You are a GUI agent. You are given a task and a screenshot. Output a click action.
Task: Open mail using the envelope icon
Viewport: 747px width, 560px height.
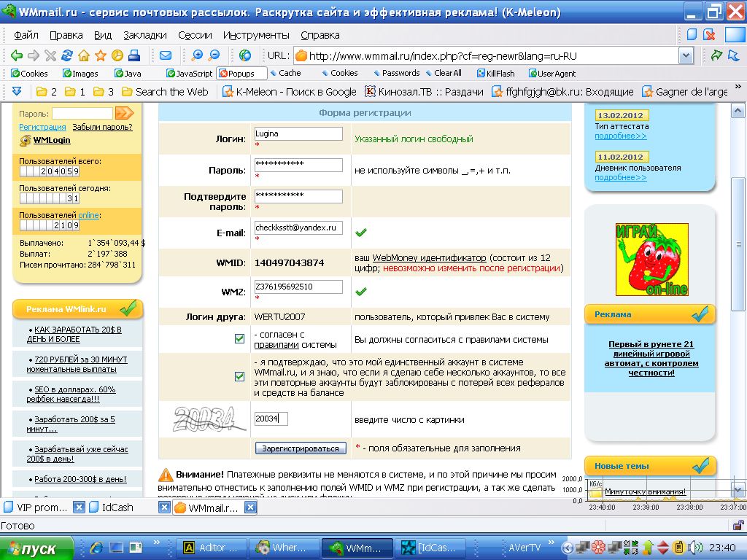click(x=166, y=55)
